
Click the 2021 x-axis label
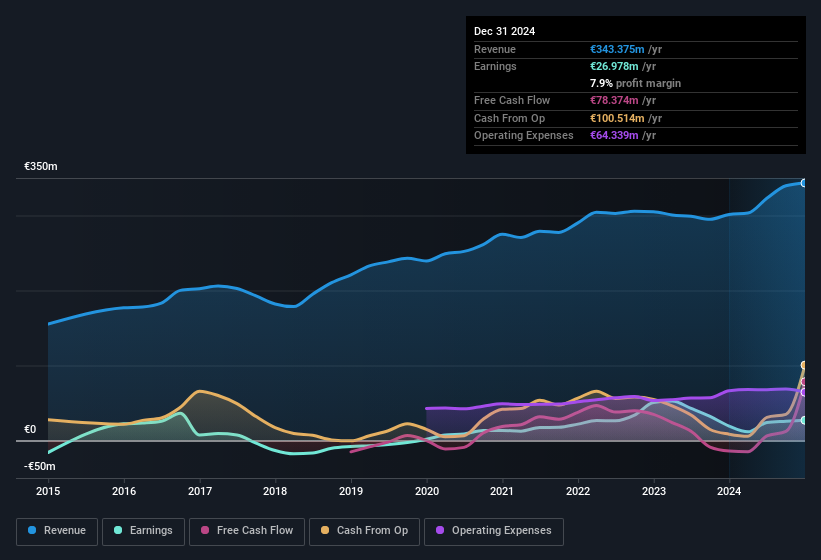(502, 491)
